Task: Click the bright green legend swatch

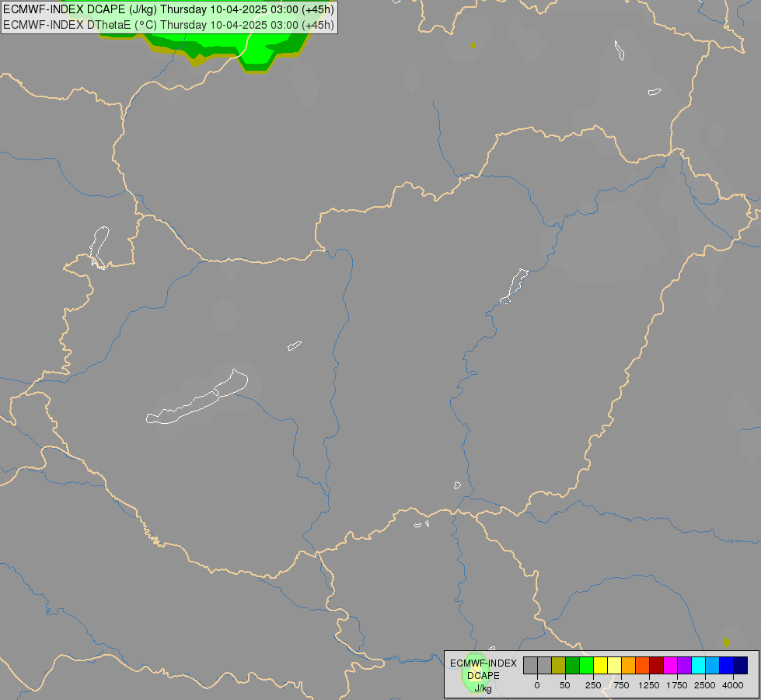Action: click(x=587, y=666)
